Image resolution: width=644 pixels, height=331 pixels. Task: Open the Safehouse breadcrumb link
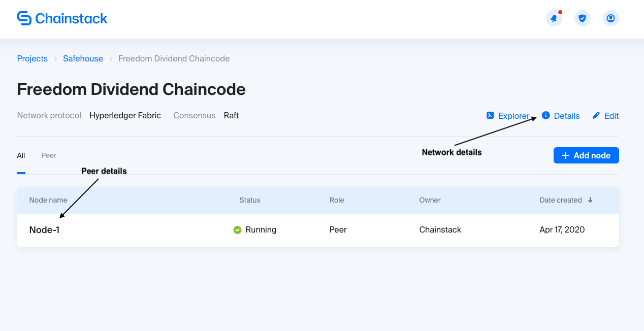(83, 59)
